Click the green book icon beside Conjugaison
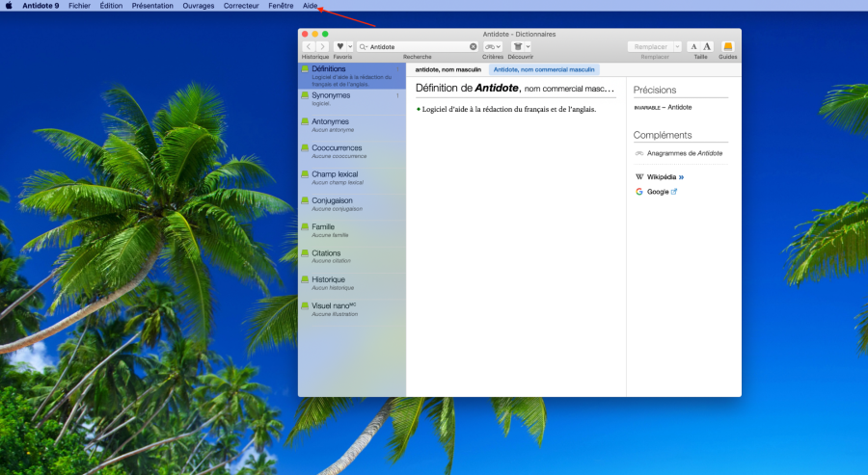The width and height of the screenshot is (868, 475). [305, 200]
